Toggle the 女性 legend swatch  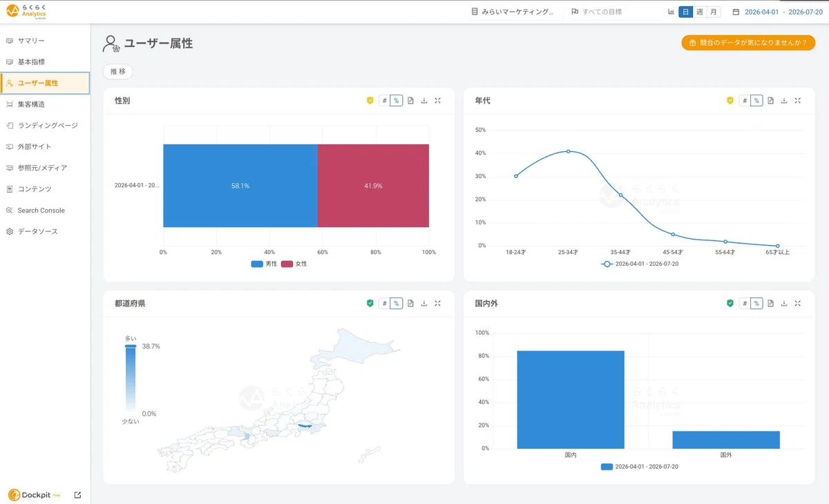[x=287, y=264]
